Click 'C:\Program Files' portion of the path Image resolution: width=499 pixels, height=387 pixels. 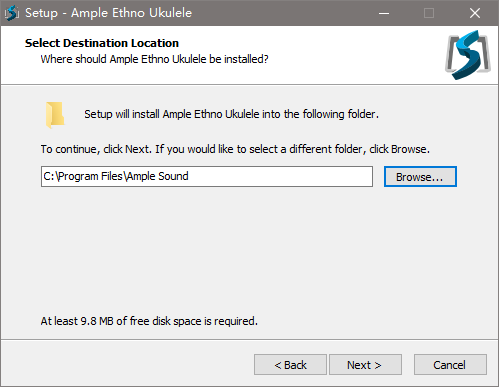pos(83,176)
